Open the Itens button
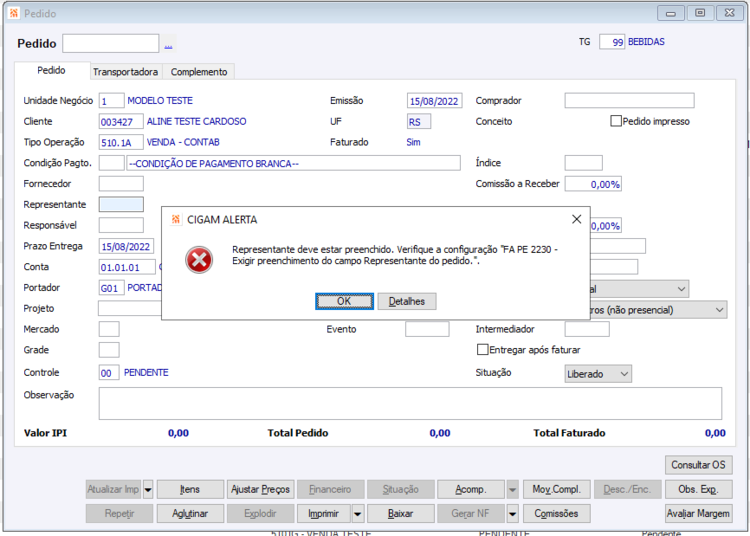 [190, 489]
